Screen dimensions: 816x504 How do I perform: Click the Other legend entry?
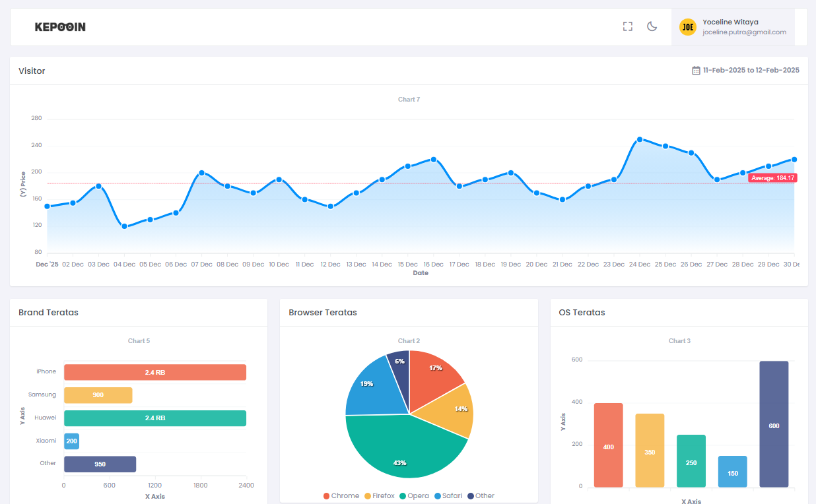click(481, 496)
